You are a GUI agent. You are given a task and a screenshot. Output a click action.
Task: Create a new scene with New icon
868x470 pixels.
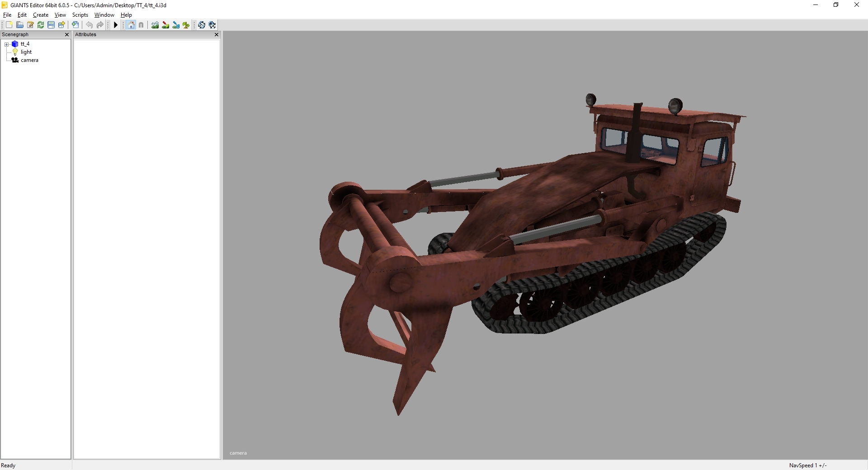(x=9, y=25)
